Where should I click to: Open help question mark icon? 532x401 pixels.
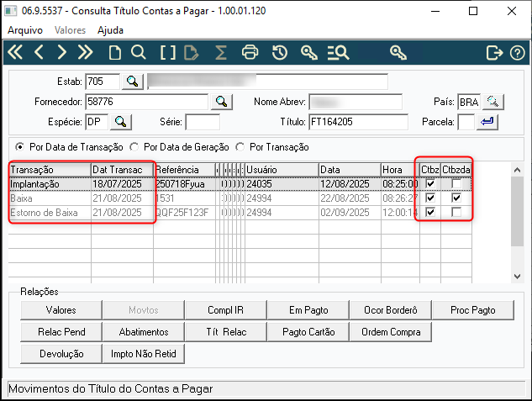(517, 52)
